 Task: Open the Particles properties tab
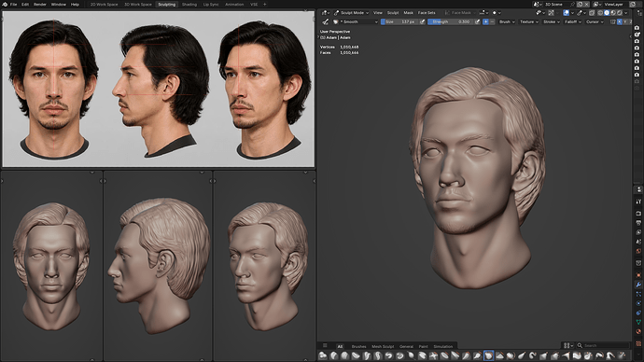pos(638,294)
